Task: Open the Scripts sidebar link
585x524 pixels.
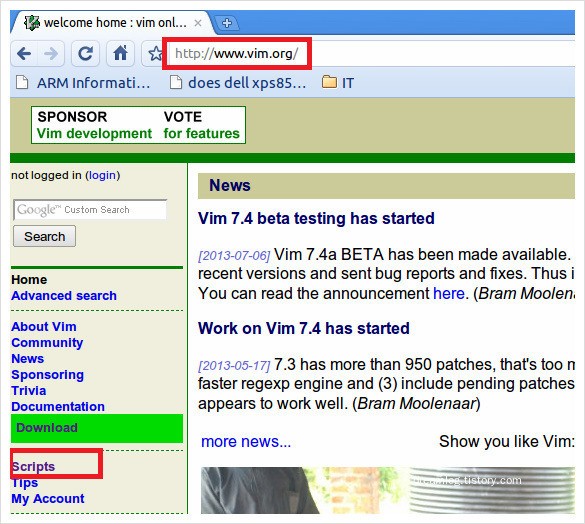Action: (34, 467)
